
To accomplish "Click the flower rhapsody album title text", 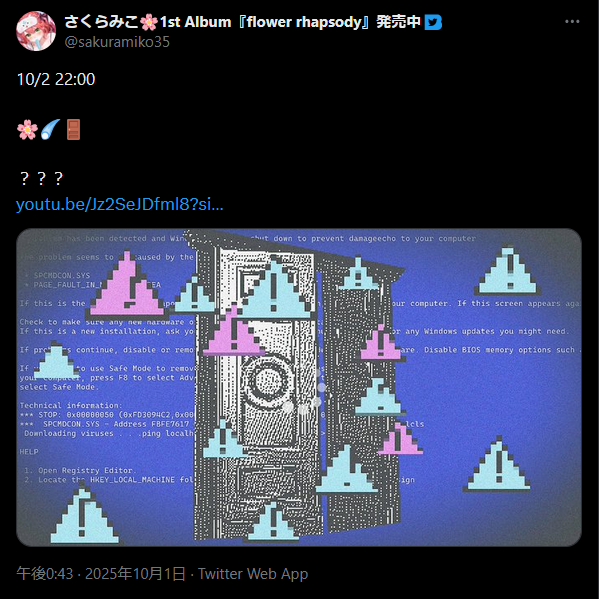I will (x=304, y=22).
